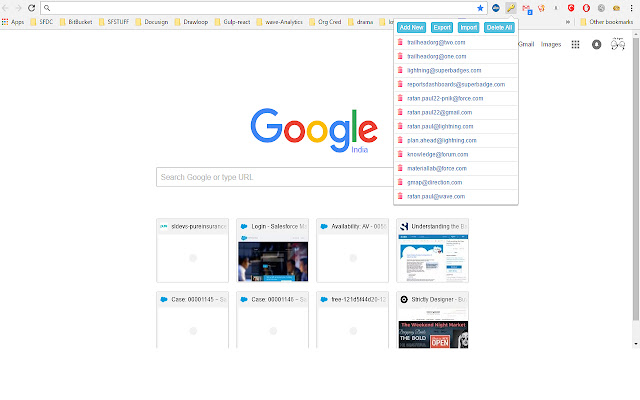Open the Chrome three-dot menu
The width and height of the screenshot is (640, 400).
[x=631, y=8]
